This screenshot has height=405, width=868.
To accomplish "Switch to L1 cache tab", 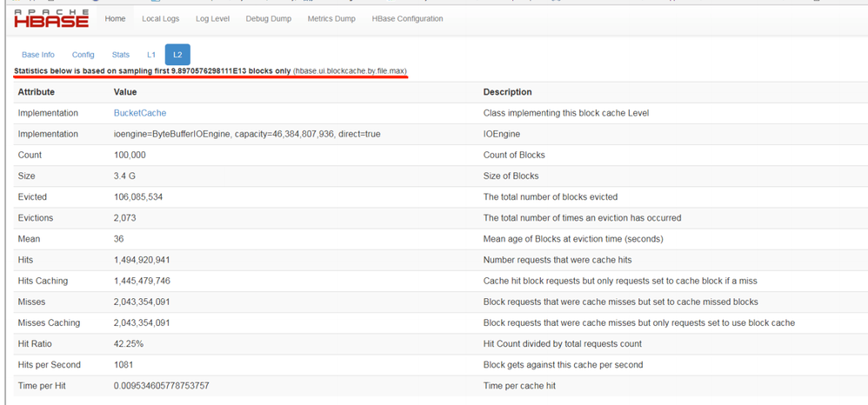I will pos(151,55).
